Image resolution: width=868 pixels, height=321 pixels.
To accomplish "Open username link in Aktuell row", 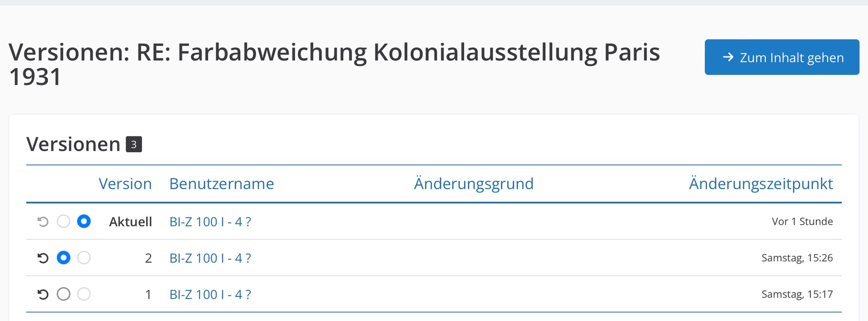I will click(x=210, y=222).
